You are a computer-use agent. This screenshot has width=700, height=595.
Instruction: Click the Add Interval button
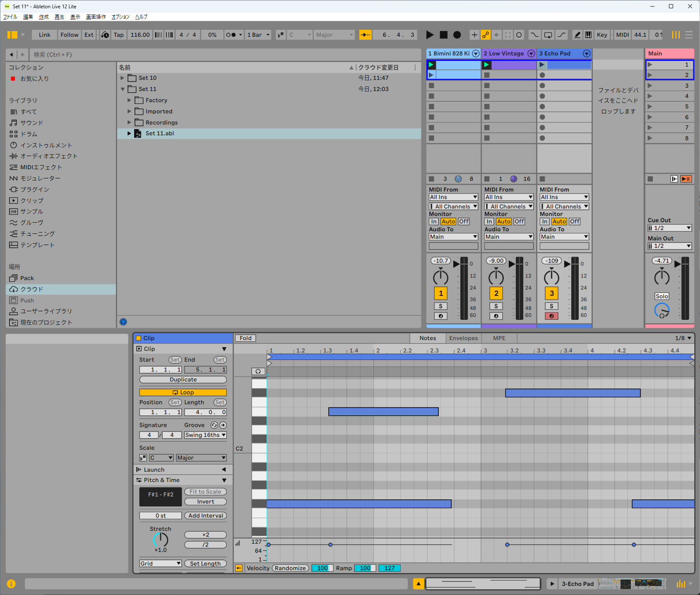coord(205,516)
